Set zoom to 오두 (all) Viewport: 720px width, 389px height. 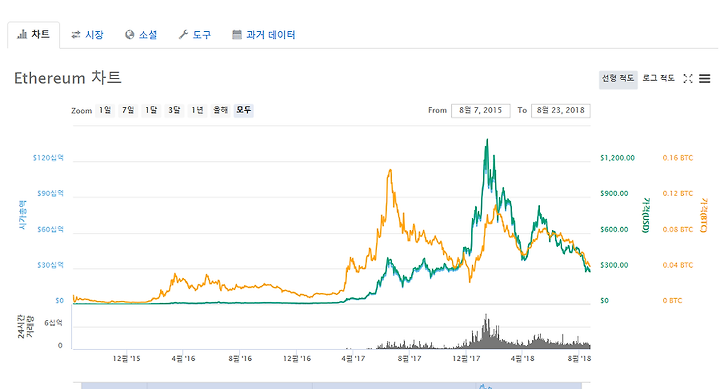point(243,110)
